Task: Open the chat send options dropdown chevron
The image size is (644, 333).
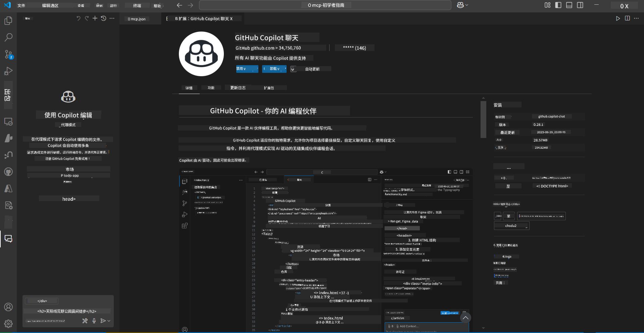Action: pos(109,321)
